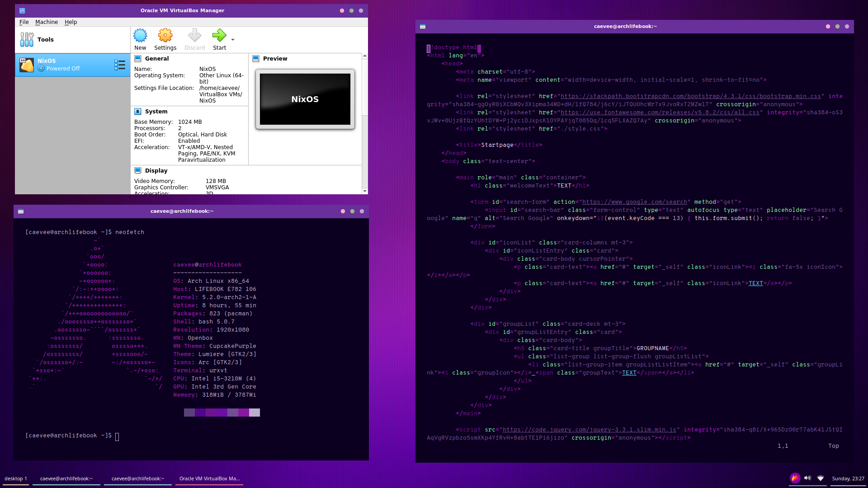The image size is (868, 488).
Task: Click 'GROUPNAME' text in vim
Action: [x=653, y=348]
